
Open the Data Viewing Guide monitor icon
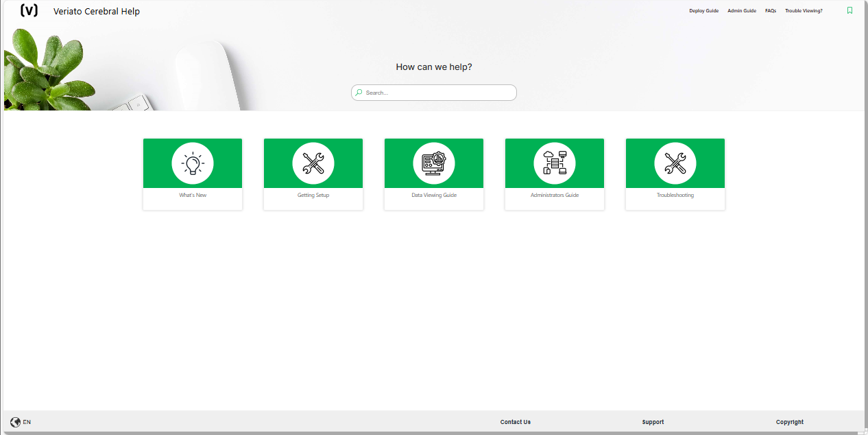tap(434, 163)
